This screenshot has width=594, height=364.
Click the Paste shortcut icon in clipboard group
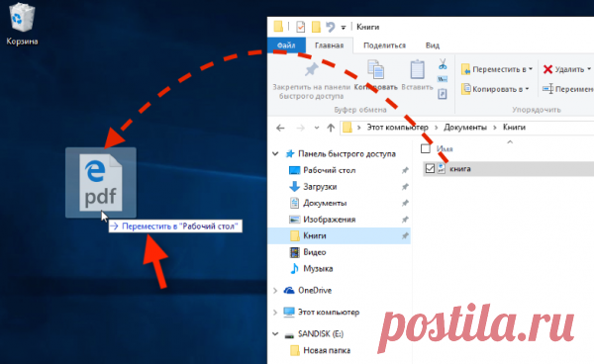[x=443, y=93]
